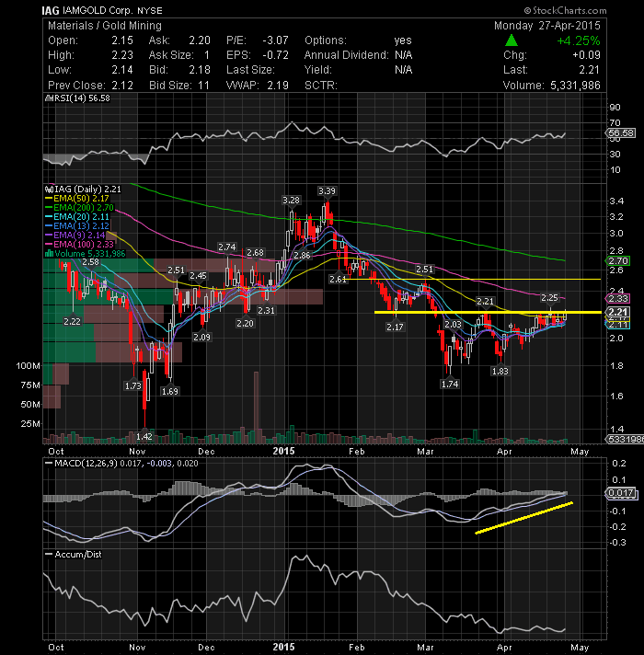Click the VWAP value 2.19
Screen dimensions: 644x655
tap(278, 86)
